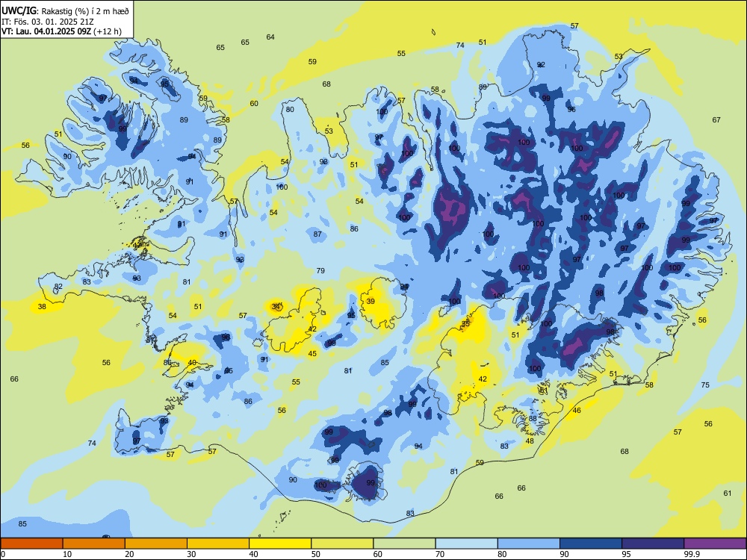
Task: Click the map value 64 over northern sea
Action: (x=270, y=37)
